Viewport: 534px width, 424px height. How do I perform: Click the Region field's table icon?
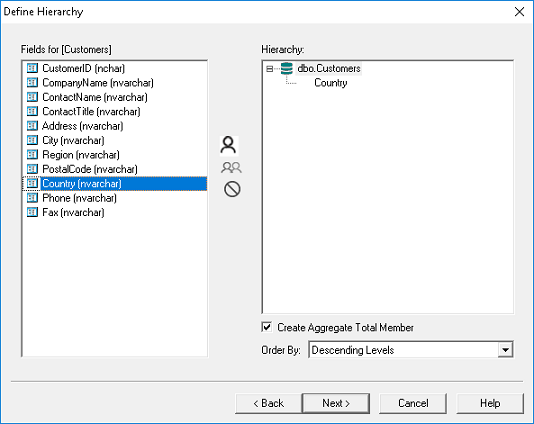tap(32, 155)
